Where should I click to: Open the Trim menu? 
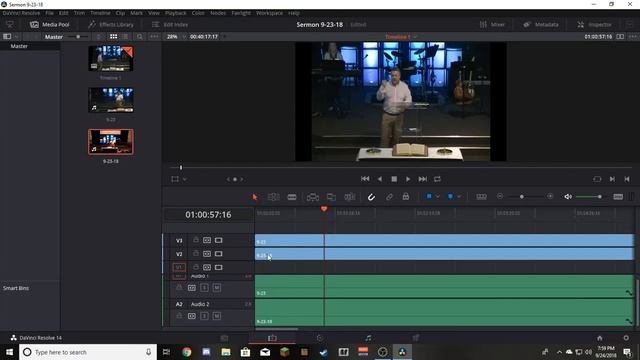click(x=79, y=13)
